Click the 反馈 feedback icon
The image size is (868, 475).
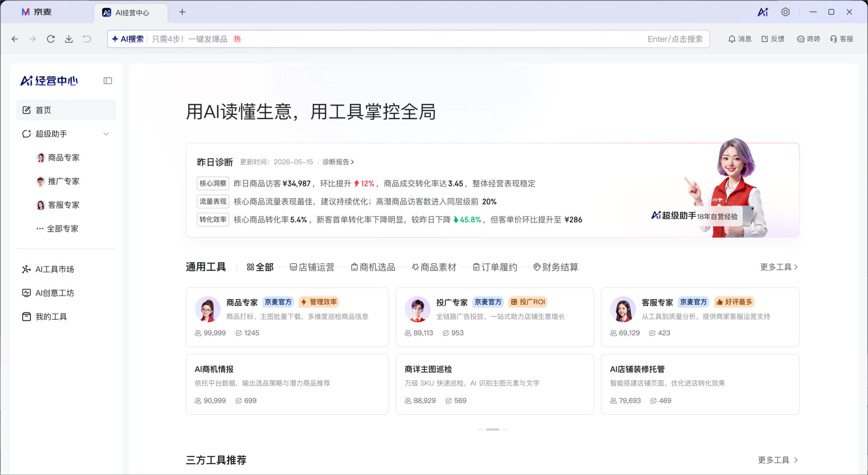pyautogui.click(x=773, y=39)
